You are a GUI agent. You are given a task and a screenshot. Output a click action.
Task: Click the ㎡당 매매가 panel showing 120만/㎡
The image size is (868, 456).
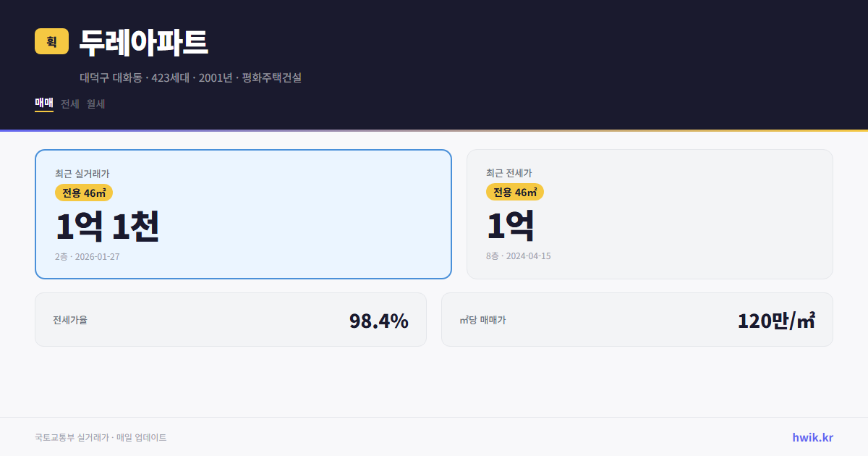tap(637, 319)
